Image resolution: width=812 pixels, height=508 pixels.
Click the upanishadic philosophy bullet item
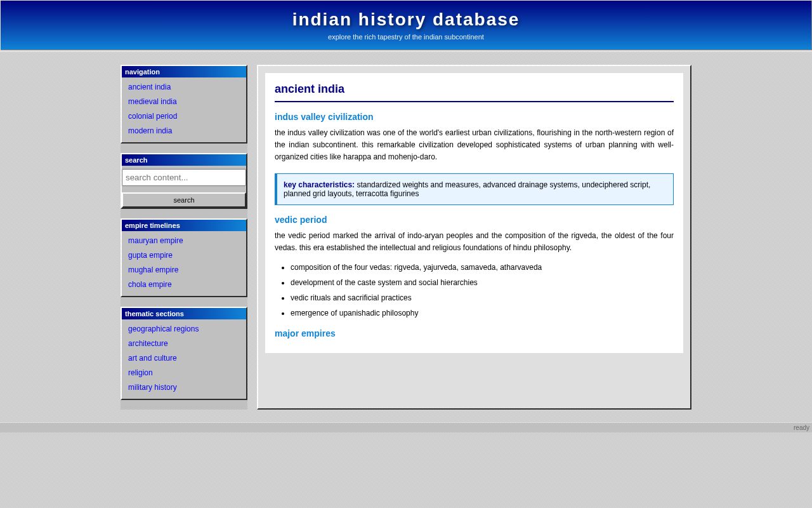[355, 313]
